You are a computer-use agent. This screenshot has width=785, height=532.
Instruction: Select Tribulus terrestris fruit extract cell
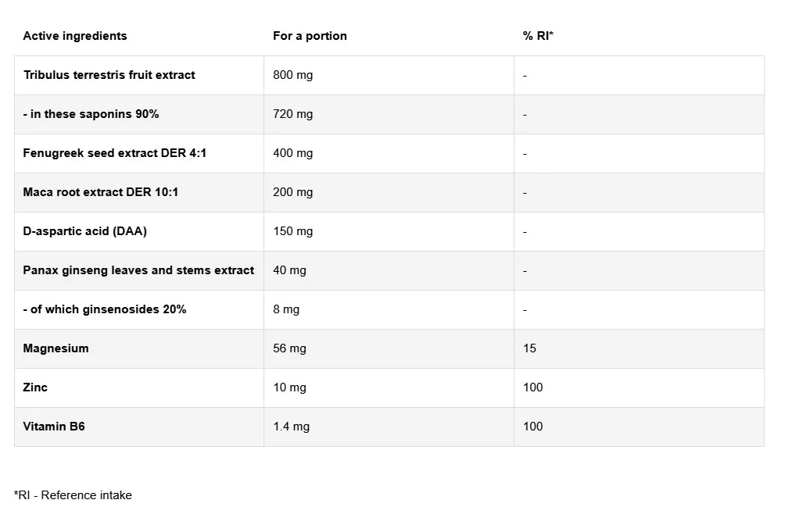[x=109, y=75]
